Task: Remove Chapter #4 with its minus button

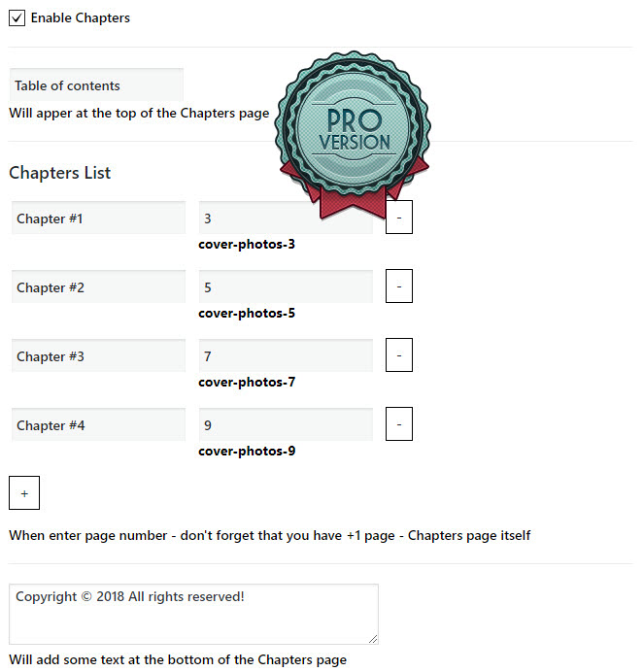Action: point(399,424)
